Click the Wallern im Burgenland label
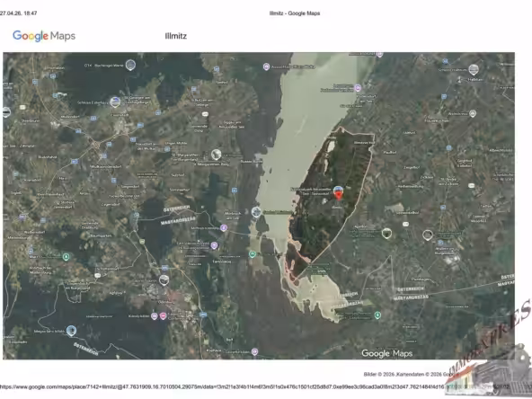Image resolution: width=532 pixels, height=399 pixels. coord(445,251)
